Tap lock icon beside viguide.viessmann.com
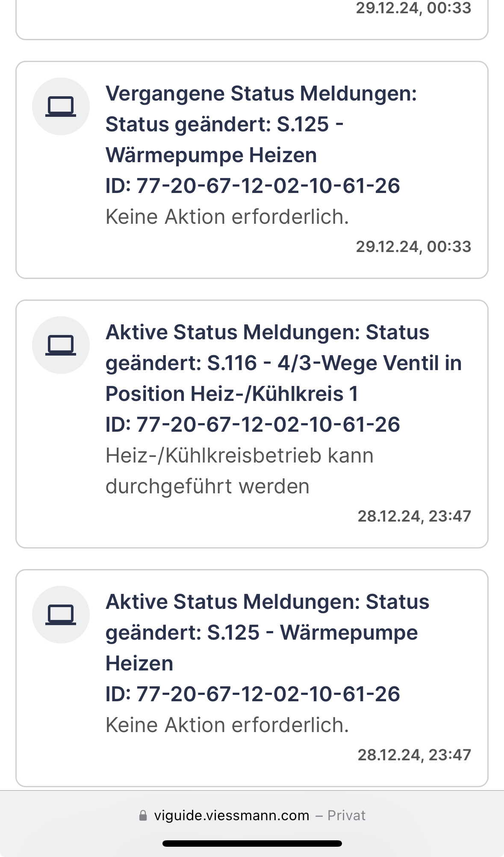Viewport: 504px width, 857px height. pyautogui.click(x=143, y=815)
